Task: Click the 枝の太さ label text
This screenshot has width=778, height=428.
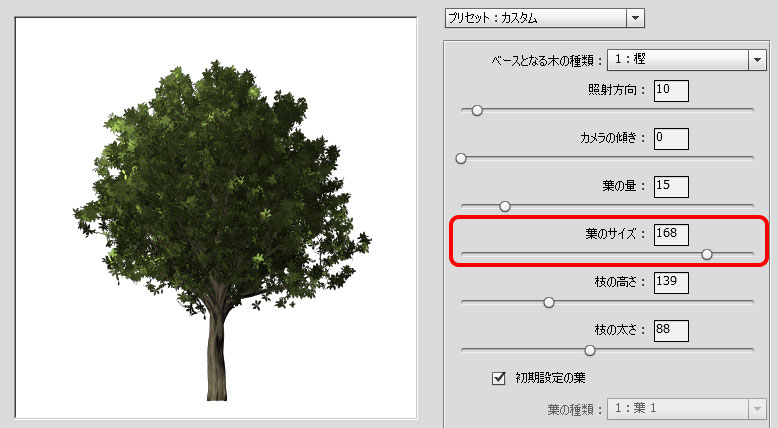Action: (x=621, y=330)
